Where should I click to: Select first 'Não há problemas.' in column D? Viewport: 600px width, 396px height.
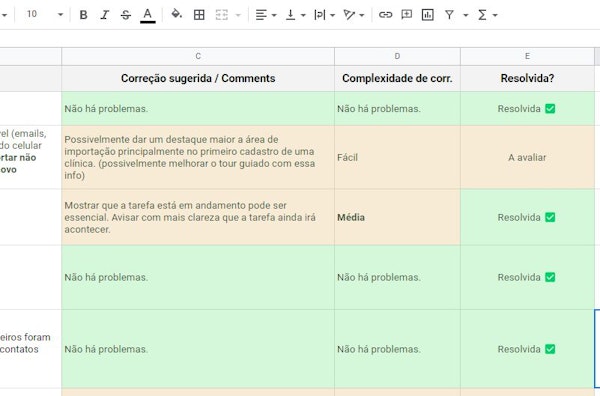pyautogui.click(x=397, y=109)
